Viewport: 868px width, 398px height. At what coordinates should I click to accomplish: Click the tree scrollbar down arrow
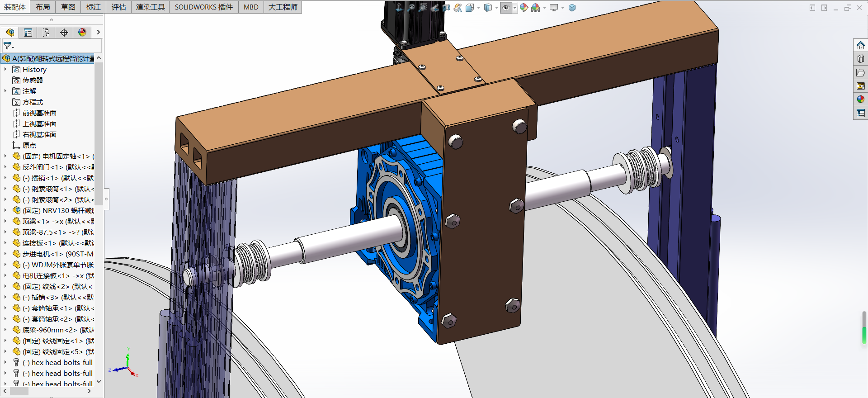coord(99,382)
